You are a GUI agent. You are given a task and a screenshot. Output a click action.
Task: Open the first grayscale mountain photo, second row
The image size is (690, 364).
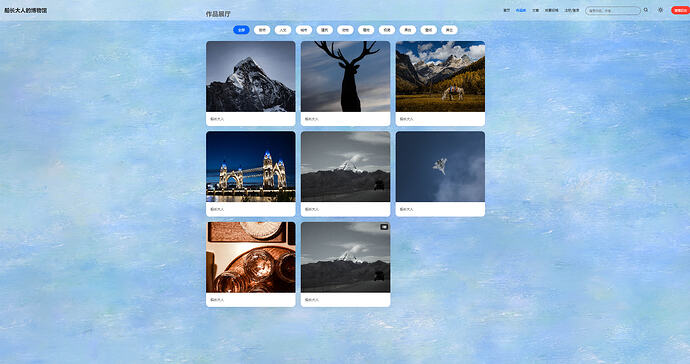point(345,166)
